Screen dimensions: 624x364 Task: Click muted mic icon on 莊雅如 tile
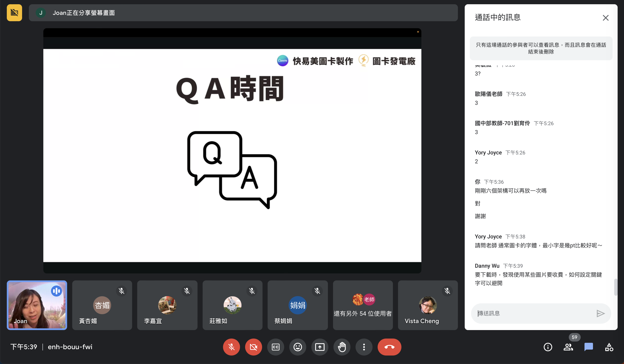coord(252,291)
